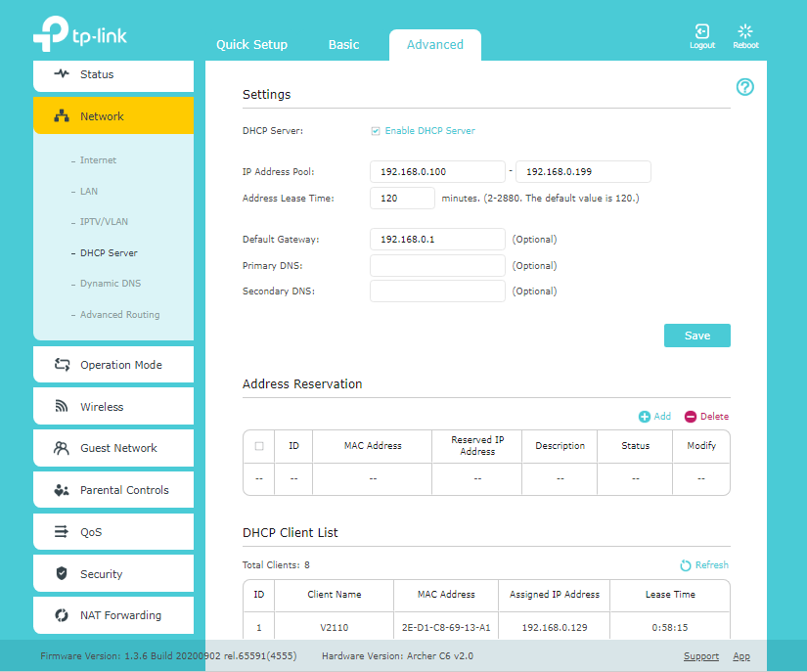Image resolution: width=807 pixels, height=672 pixels.
Task: Click the Reboot icon
Action: click(745, 32)
